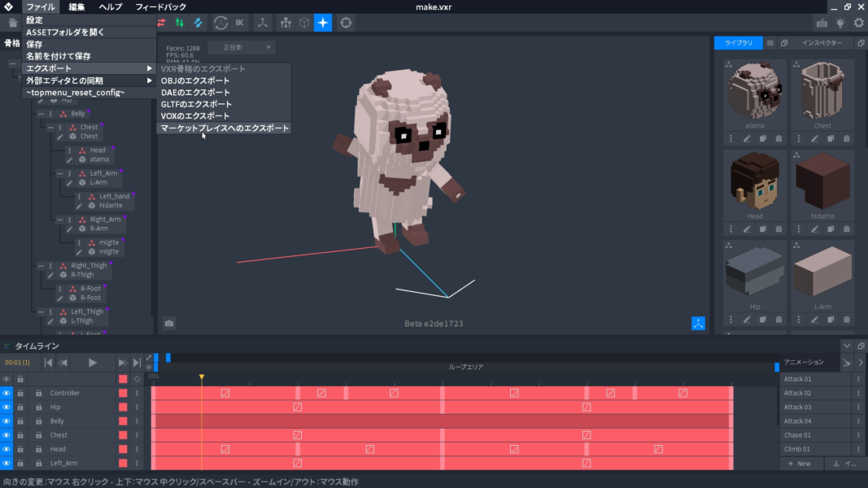Click the New animation button
This screenshot has width=868, height=488.
pyautogui.click(x=800, y=463)
